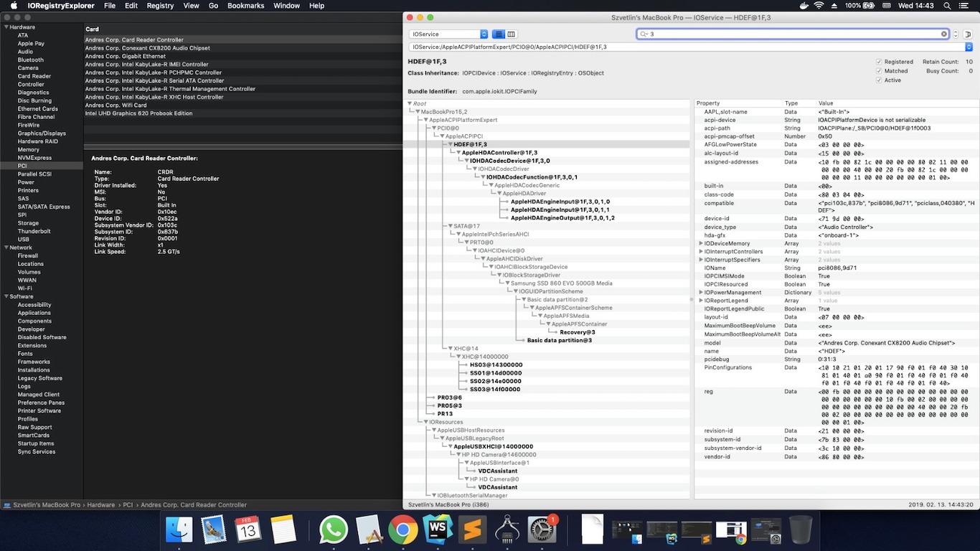Sort property list by Property column
Viewport: 980px width, 551px height.
[738, 103]
